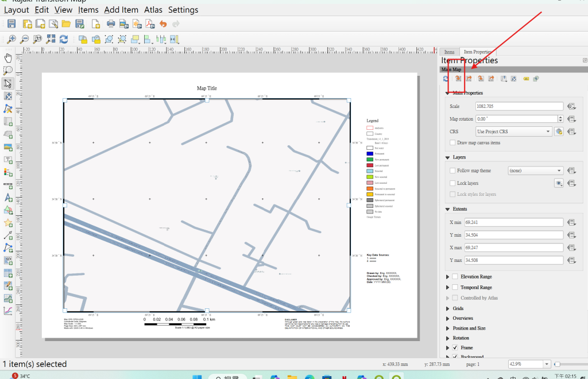Add items from template folder icon
This screenshot has height=379, width=588.
click(67, 24)
